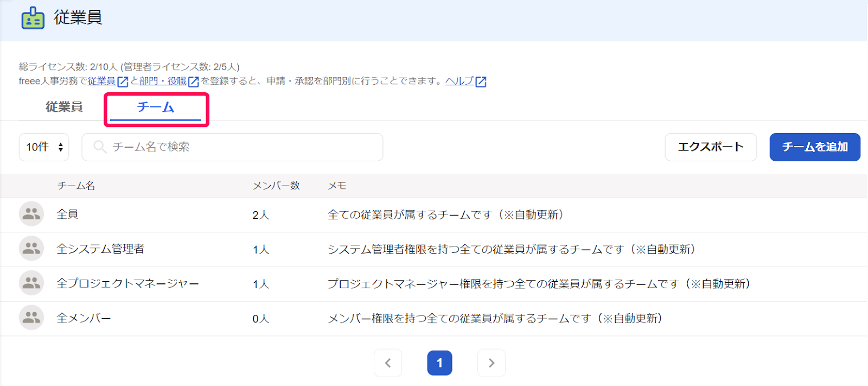868x386 pixels.
Task: Open the 全システム管理者 team
Action: pyautogui.click(x=100, y=249)
